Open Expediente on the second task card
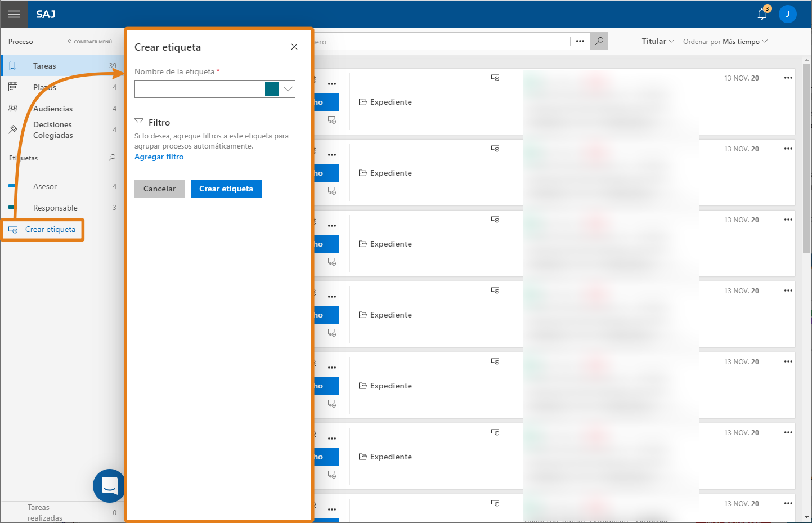Viewport: 812px width, 523px height. point(385,173)
